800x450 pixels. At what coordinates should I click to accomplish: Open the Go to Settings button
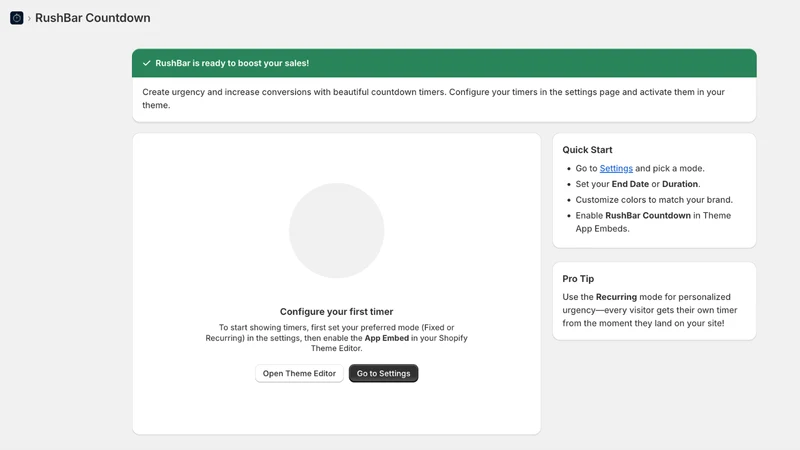click(383, 373)
